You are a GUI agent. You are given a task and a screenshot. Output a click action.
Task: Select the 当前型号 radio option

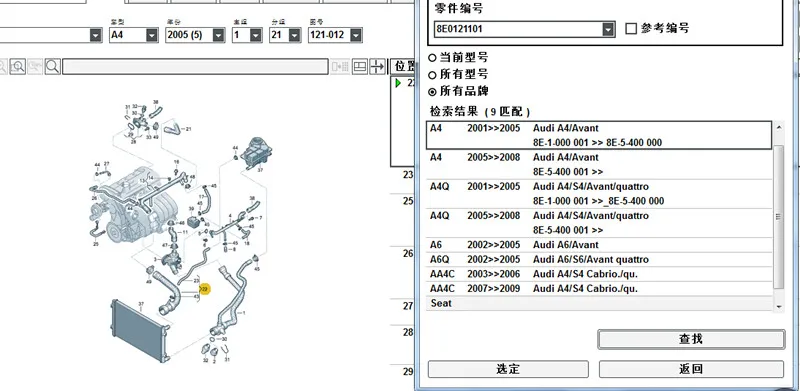pyautogui.click(x=432, y=58)
